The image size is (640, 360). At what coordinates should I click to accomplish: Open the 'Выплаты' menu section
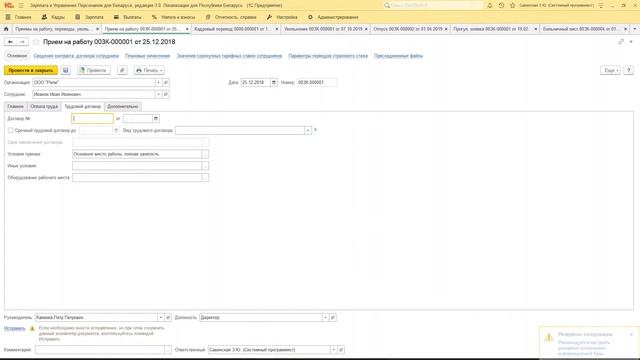pos(127,17)
